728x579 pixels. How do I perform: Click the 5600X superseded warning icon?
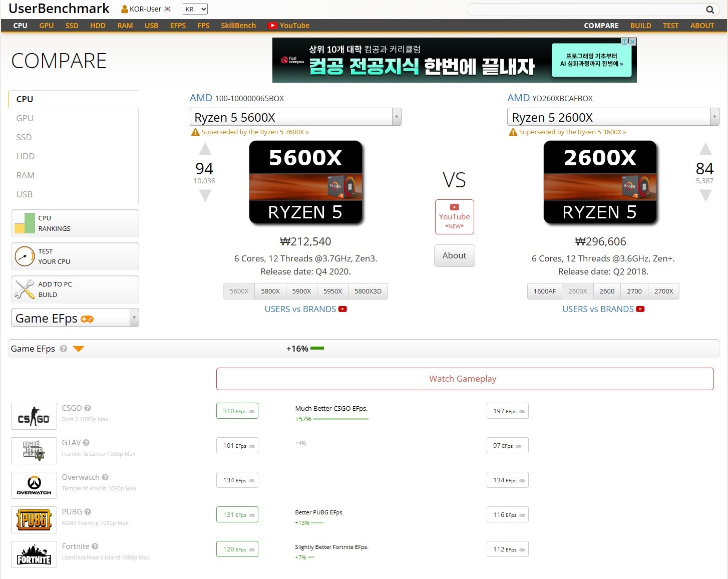196,132
